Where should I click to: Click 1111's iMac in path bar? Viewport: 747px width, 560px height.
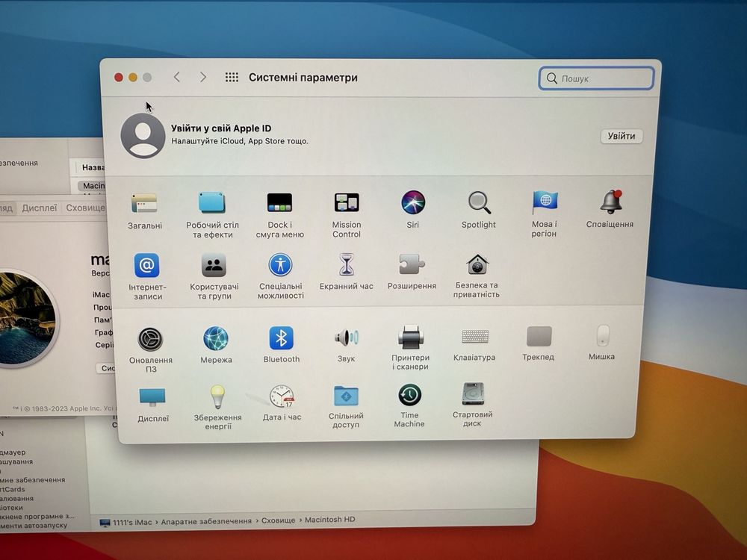(127, 523)
